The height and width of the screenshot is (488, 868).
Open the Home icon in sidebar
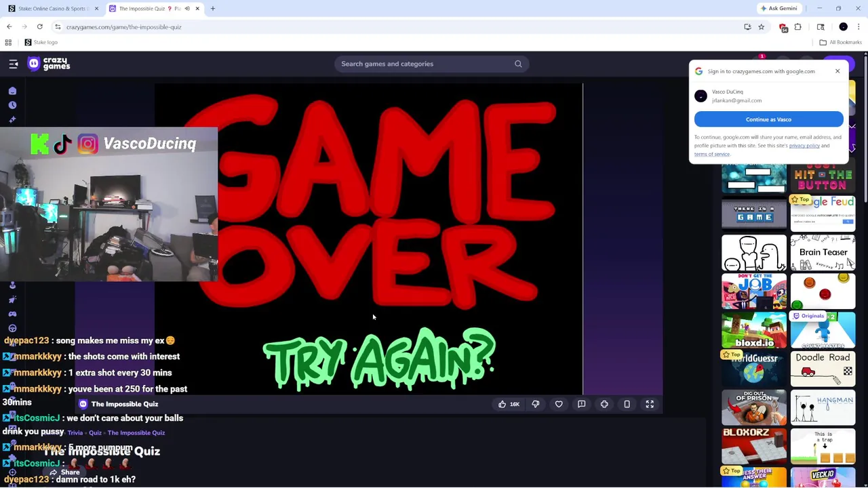[x=12, y=91]
